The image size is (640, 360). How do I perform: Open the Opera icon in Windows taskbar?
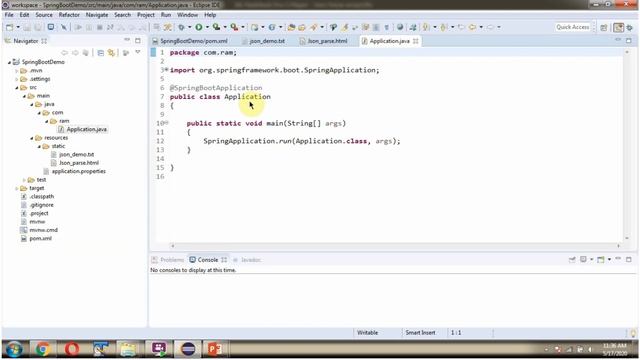pos(72,349)
